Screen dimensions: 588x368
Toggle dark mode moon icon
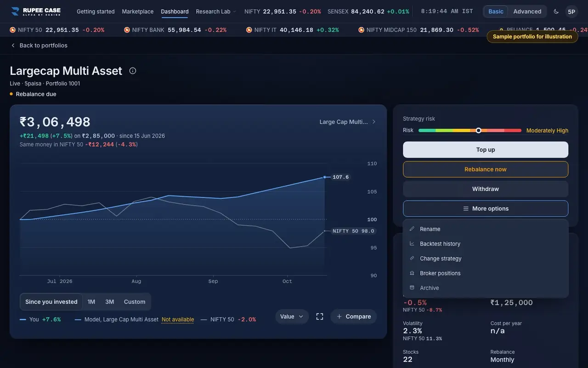[556, 11]
